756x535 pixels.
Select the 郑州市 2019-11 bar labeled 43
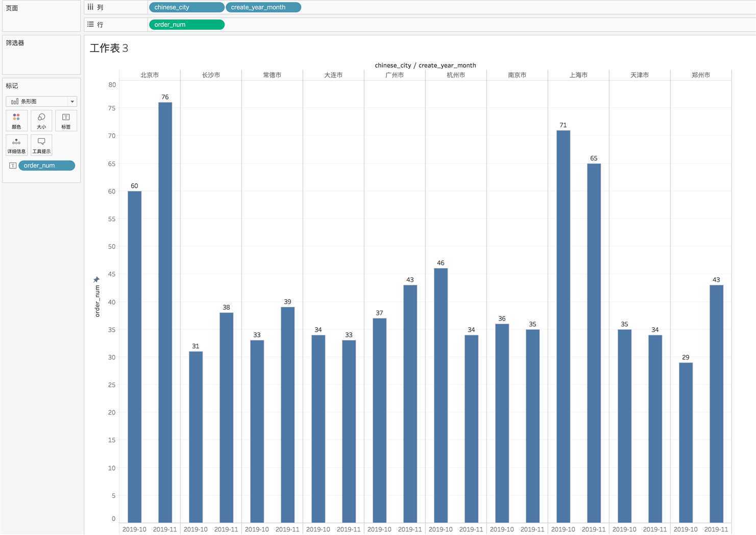click(x=716, y=404)
